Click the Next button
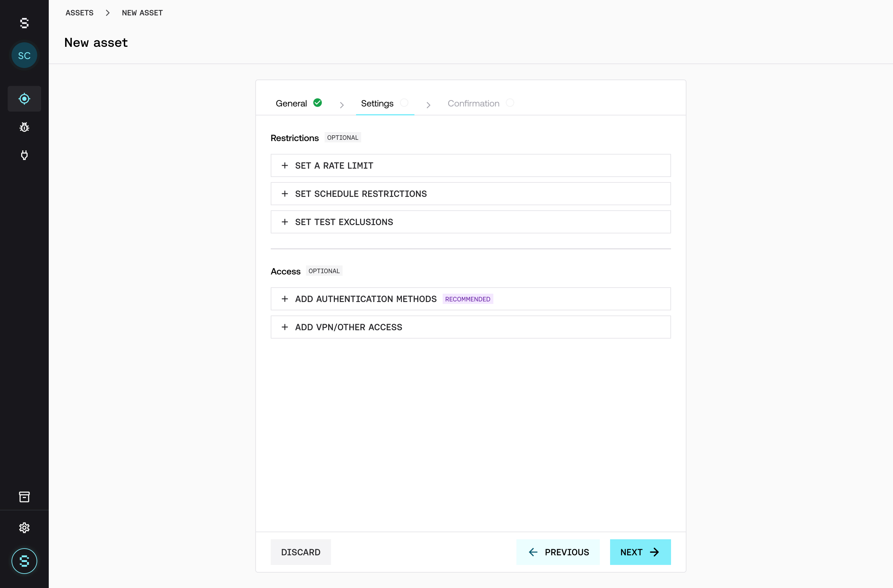 pos(640,552)
